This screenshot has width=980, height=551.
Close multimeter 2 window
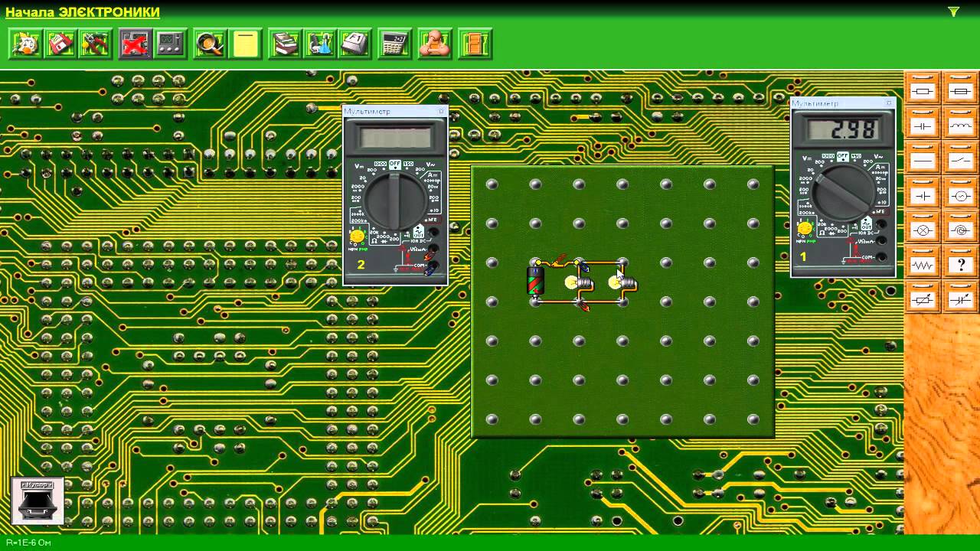pyautogui.click(x=441, y=112)
